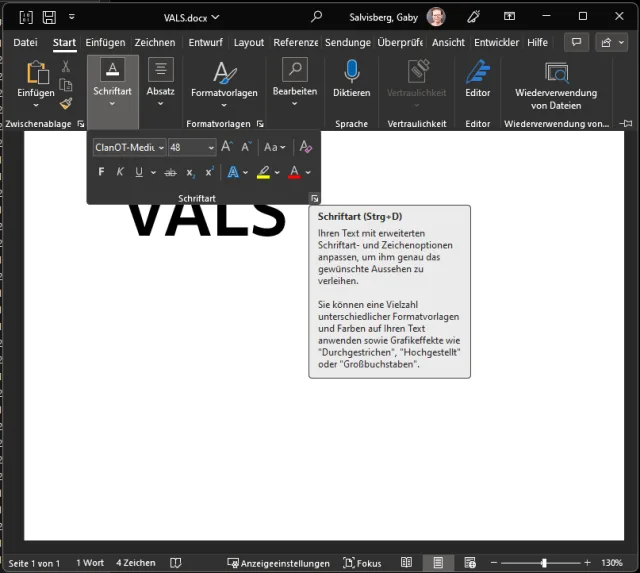Toggle italic formatting (K)
The image size is (640, 573).
(120, 172)
